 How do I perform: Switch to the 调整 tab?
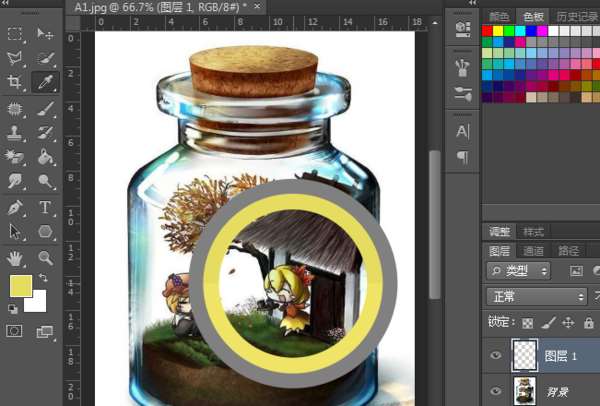point(499,232)
